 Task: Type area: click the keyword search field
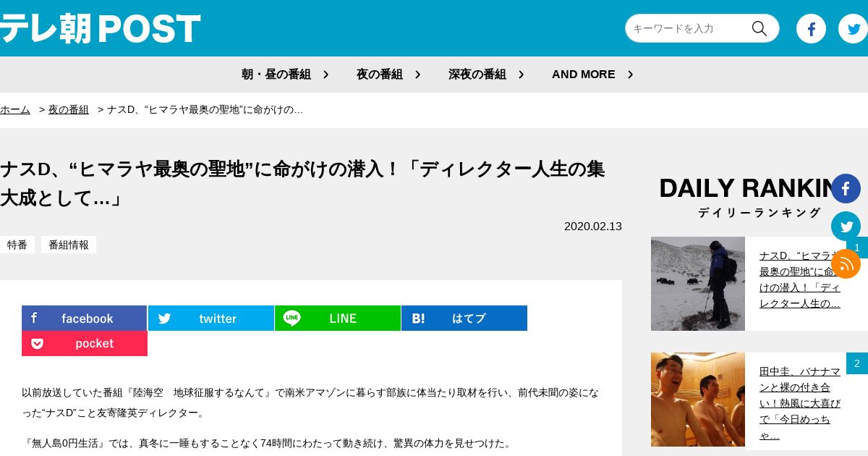687,28
